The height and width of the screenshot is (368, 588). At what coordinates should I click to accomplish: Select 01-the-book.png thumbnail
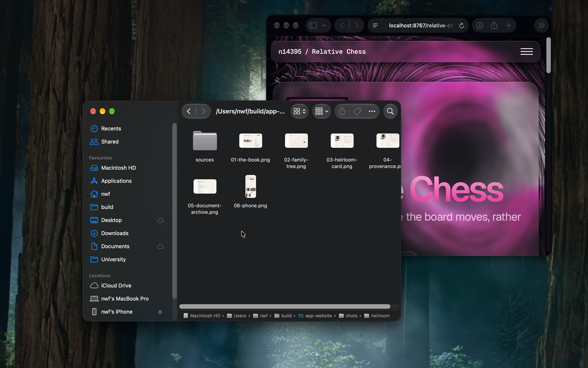(251, 141)
